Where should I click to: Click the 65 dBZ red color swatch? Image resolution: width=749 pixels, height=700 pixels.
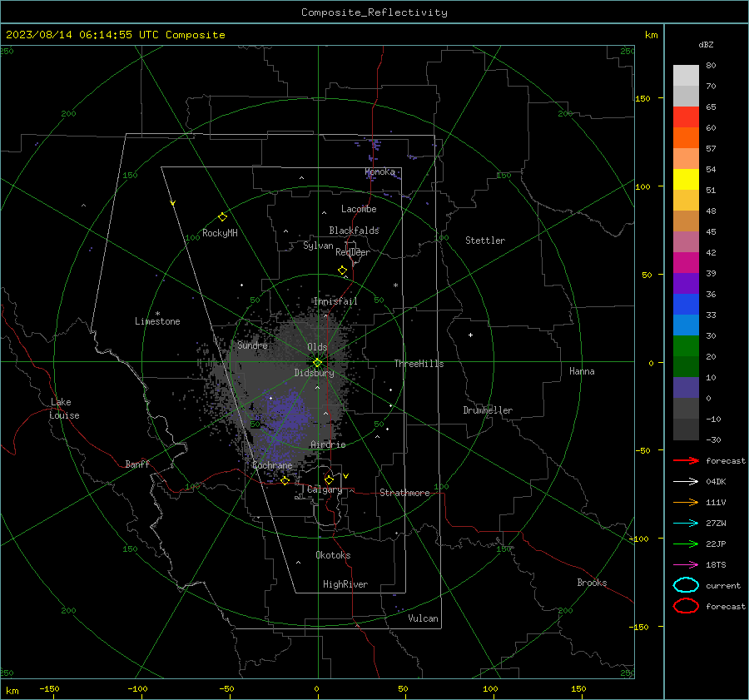pos(686,117)
